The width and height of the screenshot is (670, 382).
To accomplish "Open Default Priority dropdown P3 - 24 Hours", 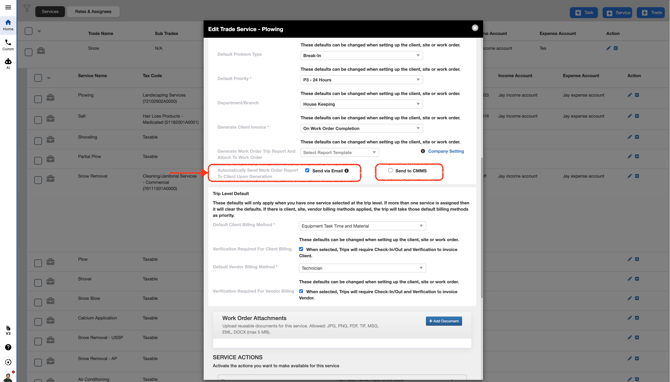I will click(x=361, y=80).
